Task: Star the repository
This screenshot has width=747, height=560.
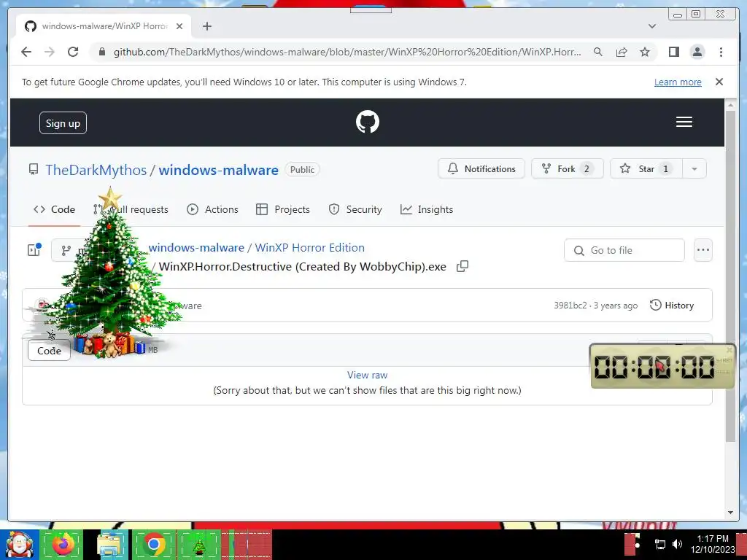Action: click(x=646, y=168)
